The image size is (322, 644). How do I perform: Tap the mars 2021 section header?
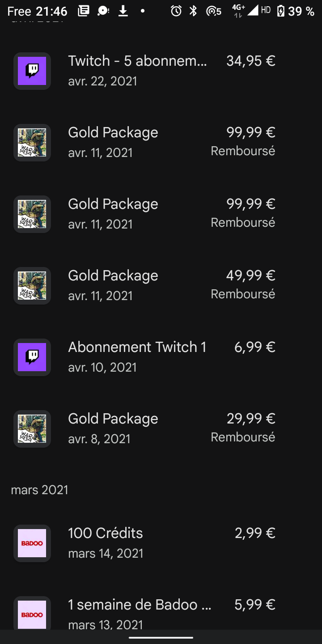(39, 490)
